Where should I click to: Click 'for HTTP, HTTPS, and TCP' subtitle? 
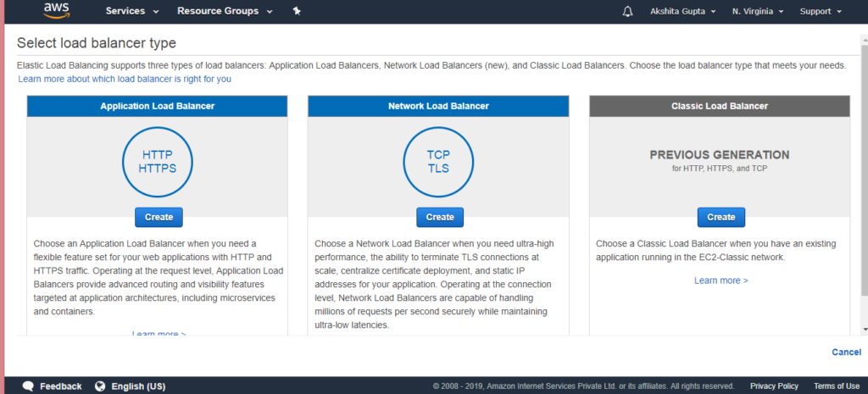tap(720, 169)
